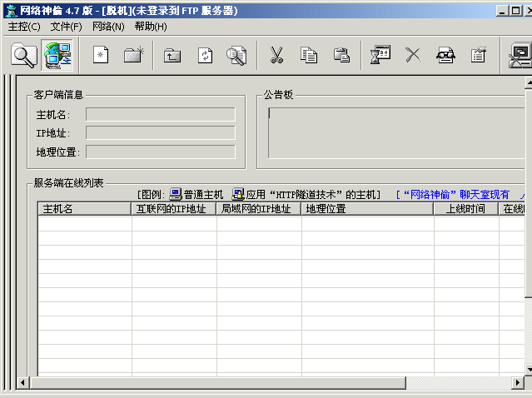This screenshot has height=398, width=532.
Task: Click the properties sheet toolbar icon
Action: (x=478, y=56)
